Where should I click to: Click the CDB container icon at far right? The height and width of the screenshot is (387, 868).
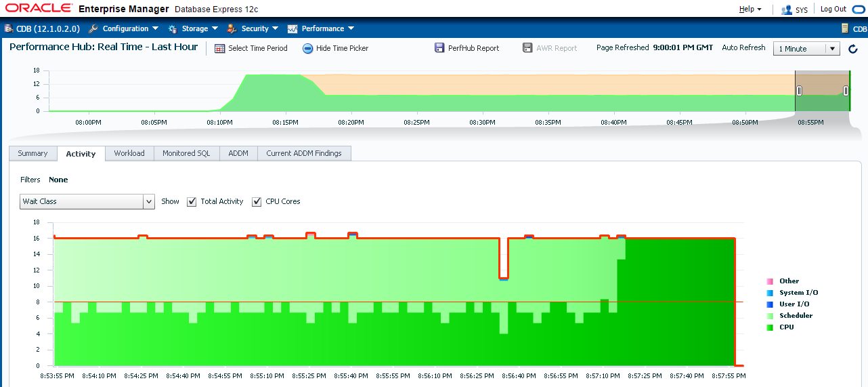click(x=844, y=28)
